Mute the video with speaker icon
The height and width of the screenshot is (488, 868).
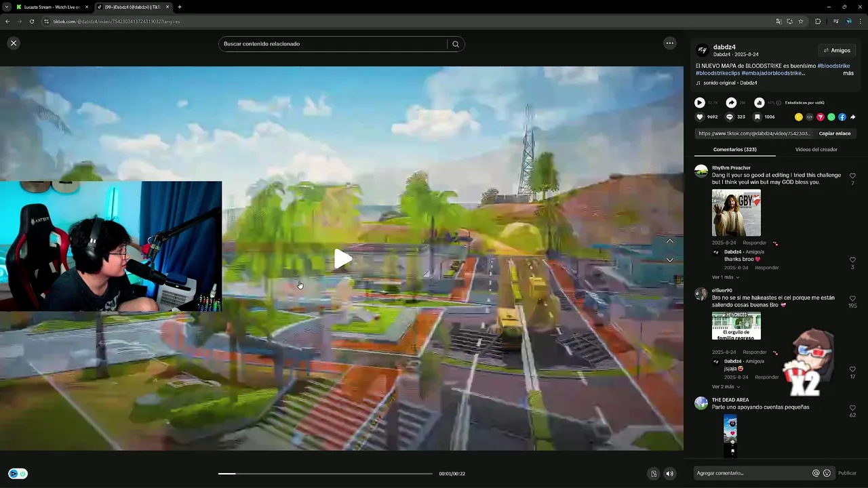click(x=669, y=474)
